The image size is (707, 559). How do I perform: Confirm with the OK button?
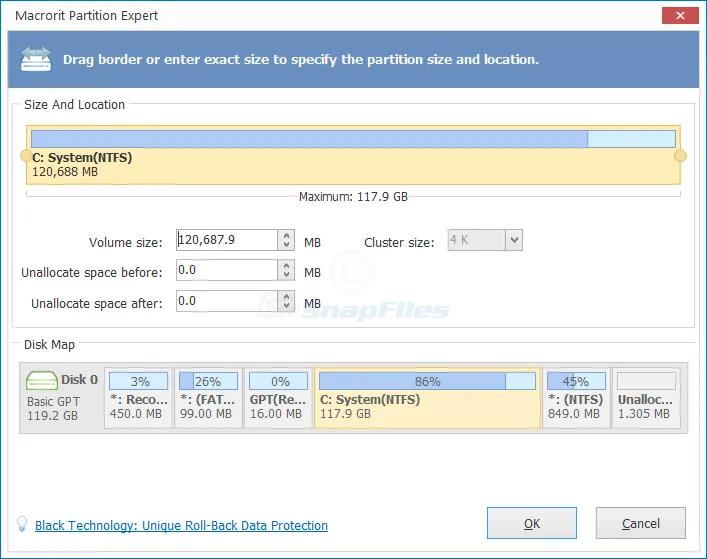pyautogui.click(x=532, y=523)
